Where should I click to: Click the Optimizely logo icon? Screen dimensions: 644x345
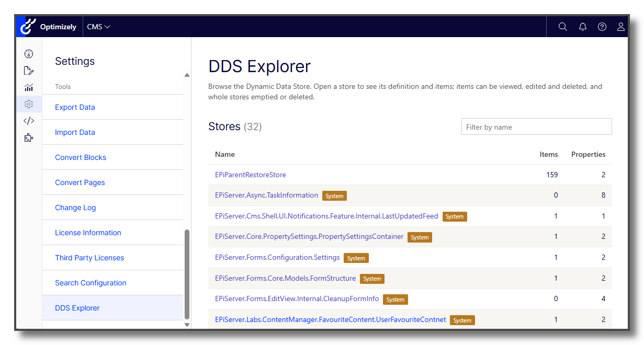(28, 27)
